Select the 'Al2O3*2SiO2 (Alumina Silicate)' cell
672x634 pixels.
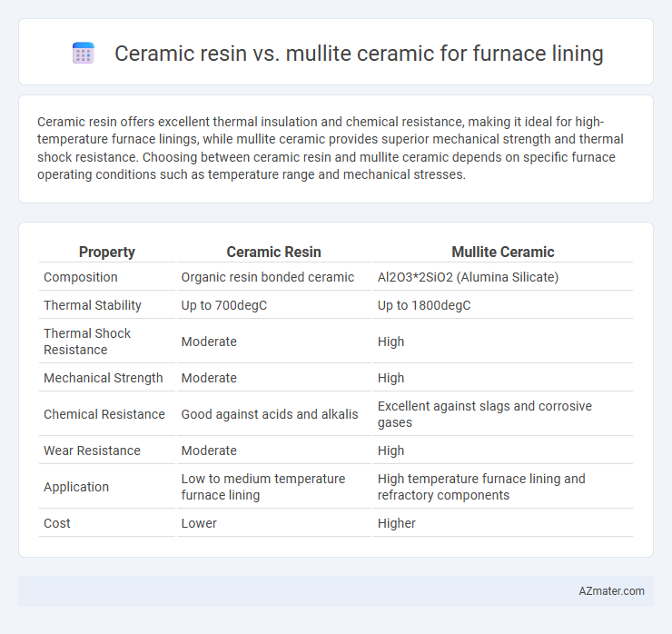click(x=468, y=277)
